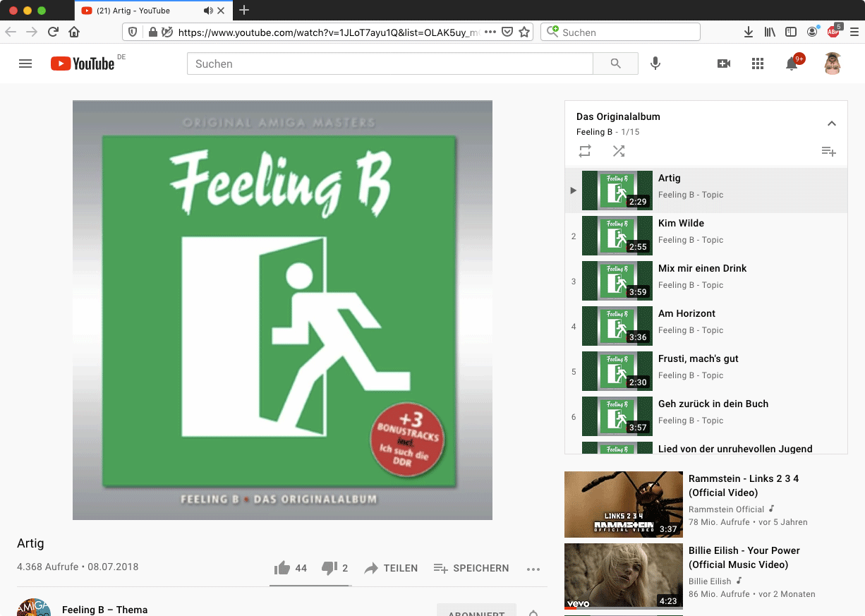The width and height of the screenshot is (865, 616).
Task: Start voice search with the microphone
Action: click(655, 64)
